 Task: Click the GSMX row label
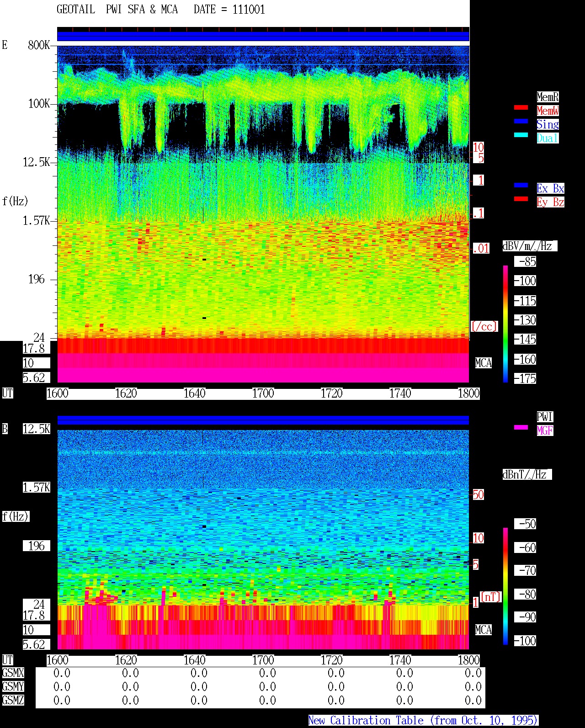[13, 673]
